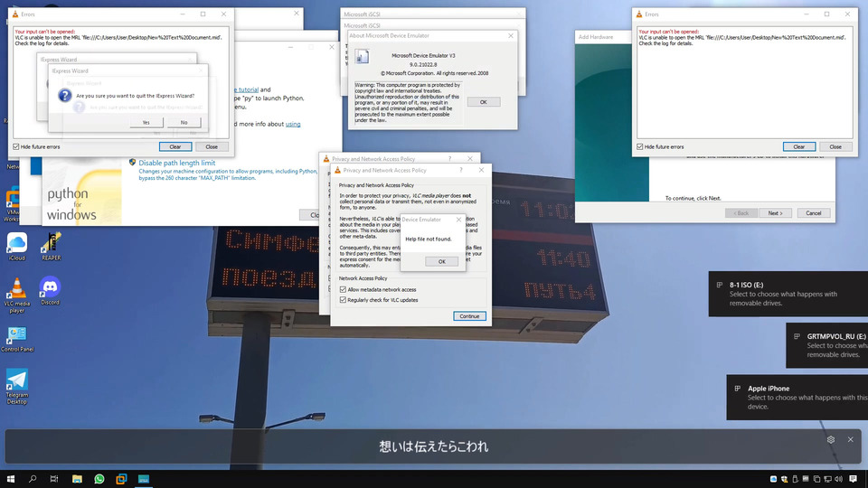Click Clear in the left Errors window
This screenshot has height=488, width=868.
tap(175, 146)
